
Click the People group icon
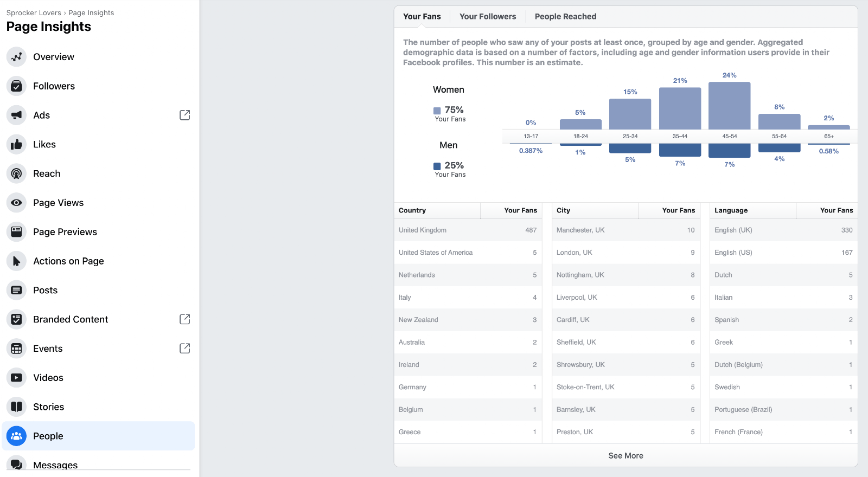(16, 436)
